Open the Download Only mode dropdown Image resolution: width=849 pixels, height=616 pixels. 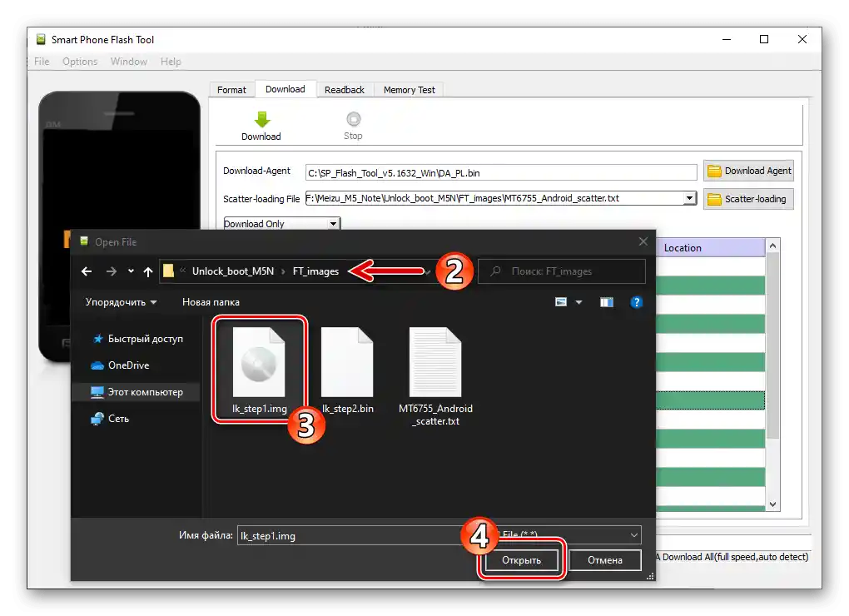click(281, 223)
